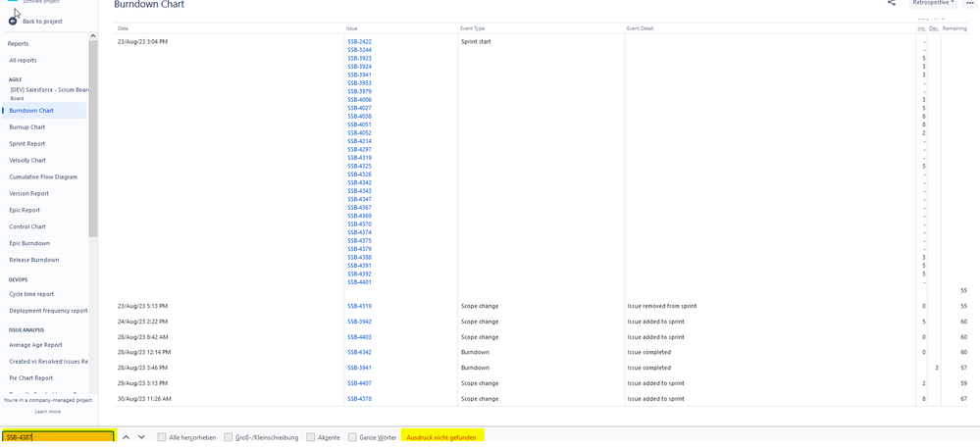Open issue SSB-3244
The image size is (980, 448).
(x=359, y=50)
